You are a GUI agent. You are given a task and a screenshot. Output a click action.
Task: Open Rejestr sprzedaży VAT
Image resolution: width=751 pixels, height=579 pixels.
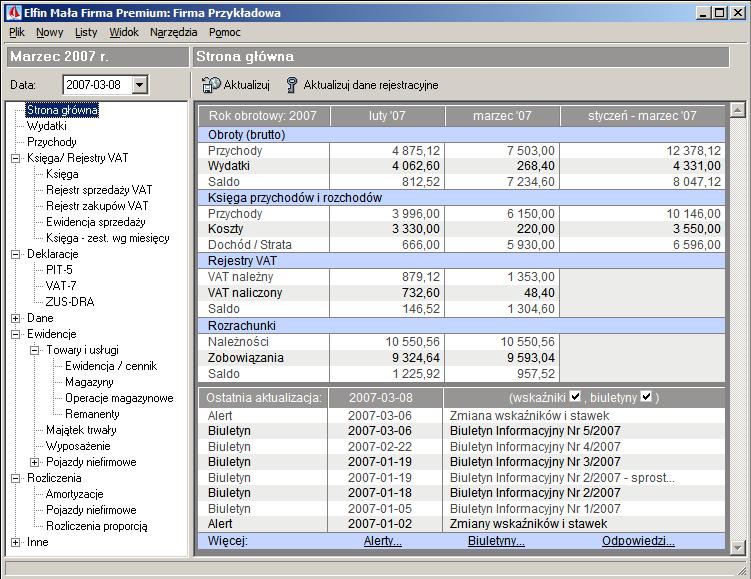99,190
